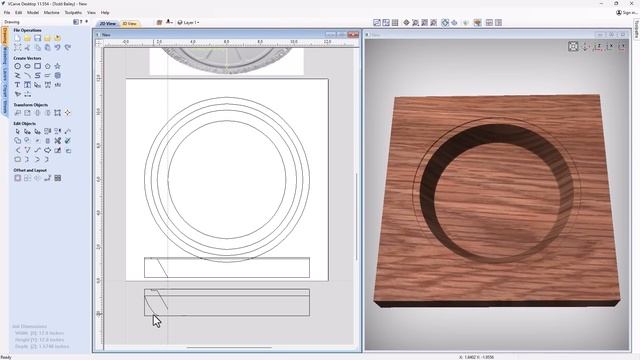Select the Draw Rectangle tool
640x360 pixels.
tap(38, 66)
